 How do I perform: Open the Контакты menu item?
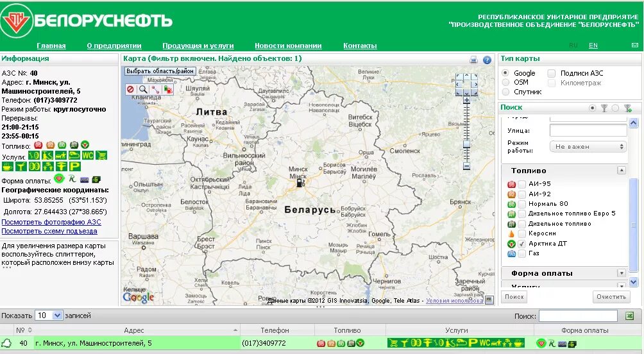[360, 46]
